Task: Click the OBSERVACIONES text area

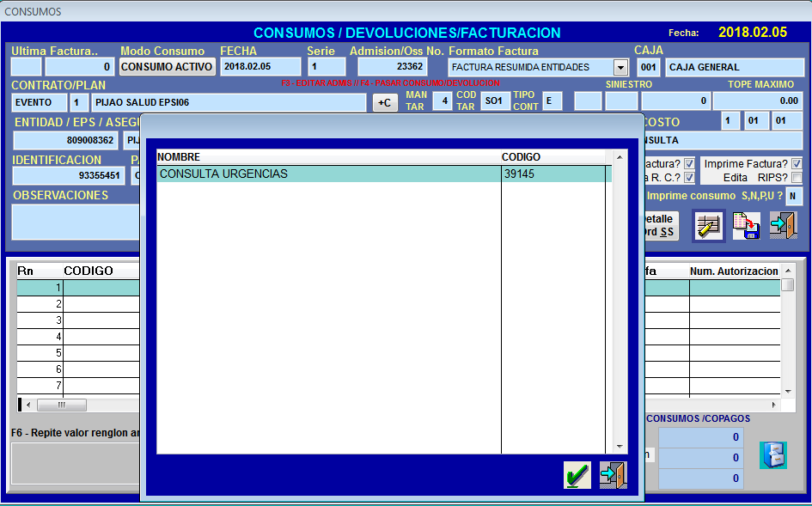Action: 76,222
